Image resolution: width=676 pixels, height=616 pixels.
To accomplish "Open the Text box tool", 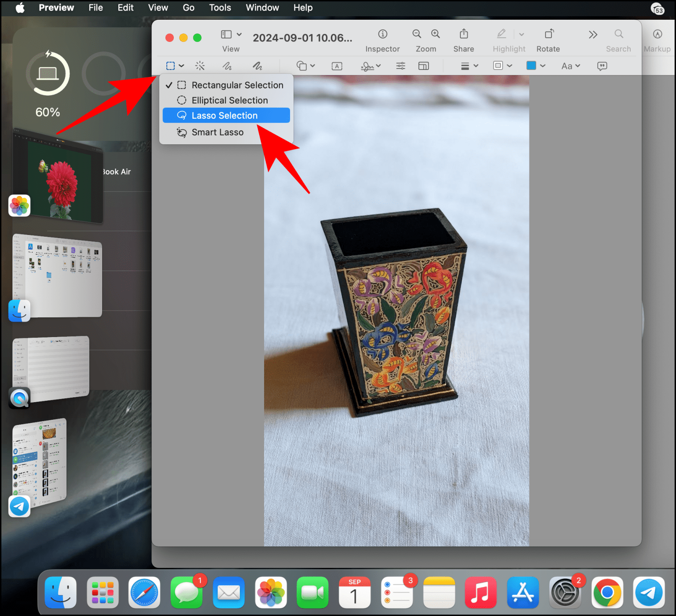I will click(337, 66).
